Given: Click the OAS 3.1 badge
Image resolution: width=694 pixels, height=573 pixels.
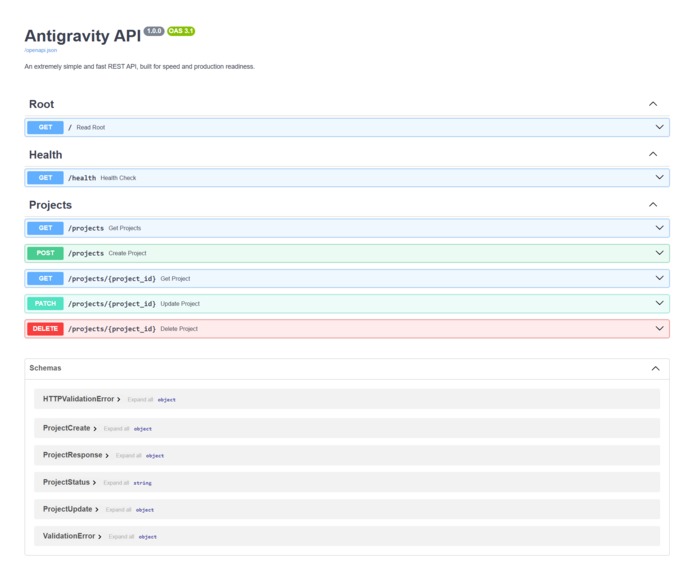Looking at the screenshot, I should (181, 31).
